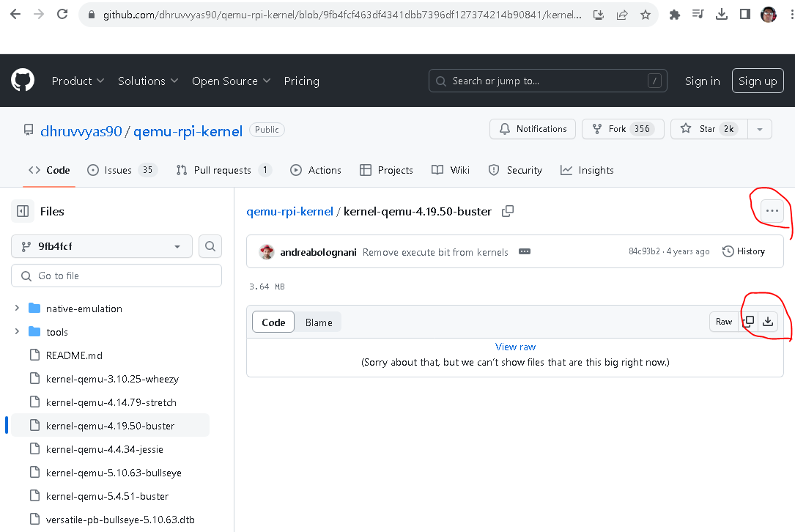The height and width of the screenshot is (532, 795).
Task: Open browser extensions puzzle icon
Action: click(x=674, y=15)
